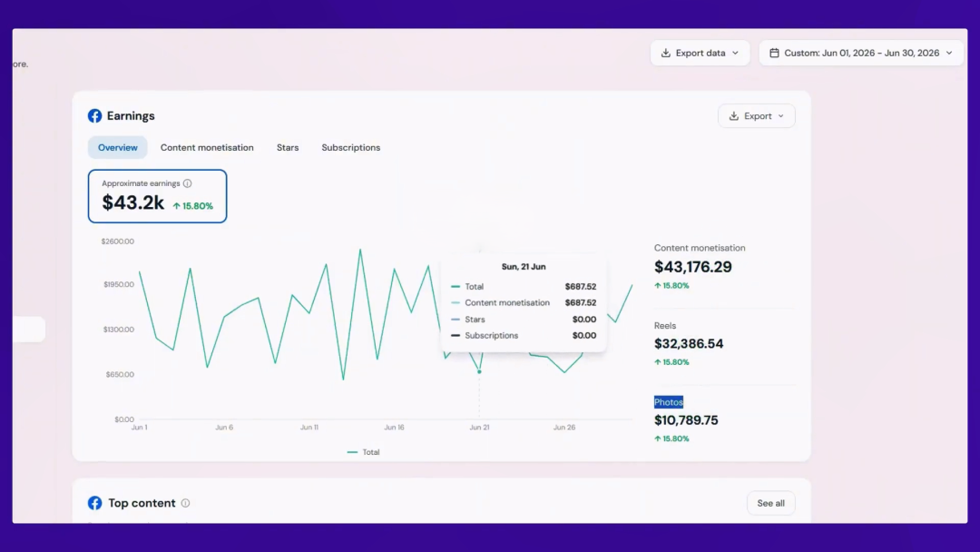Click the download icon in Export data

click(x=666, y=54)
